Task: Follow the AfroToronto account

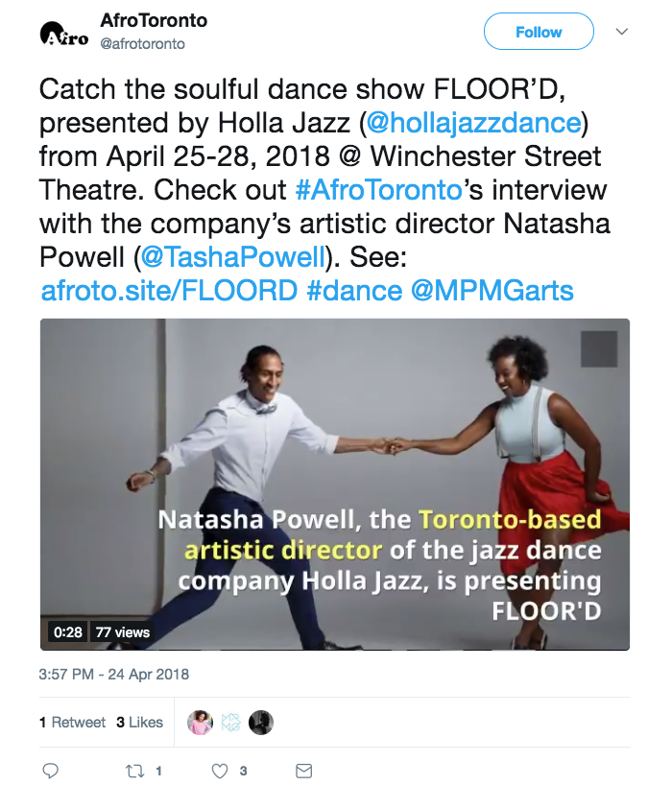Action: tap(539, 32)
